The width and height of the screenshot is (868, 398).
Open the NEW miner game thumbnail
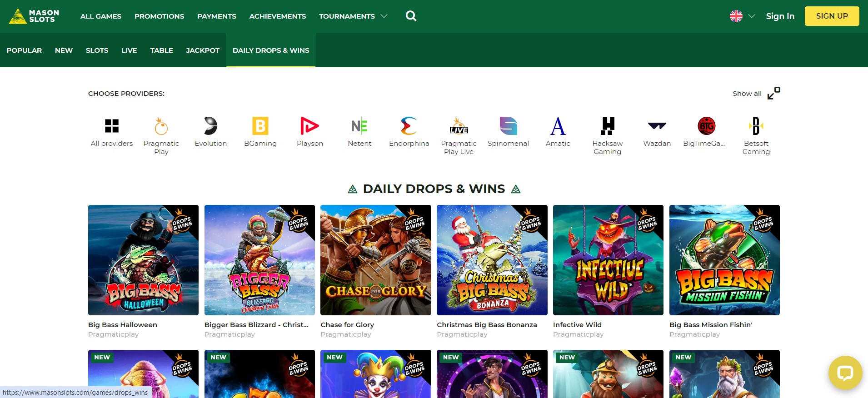[608, 374]
